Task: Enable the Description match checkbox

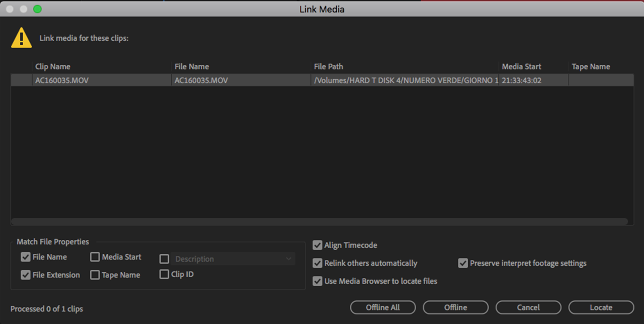Action: coord(164,259)
